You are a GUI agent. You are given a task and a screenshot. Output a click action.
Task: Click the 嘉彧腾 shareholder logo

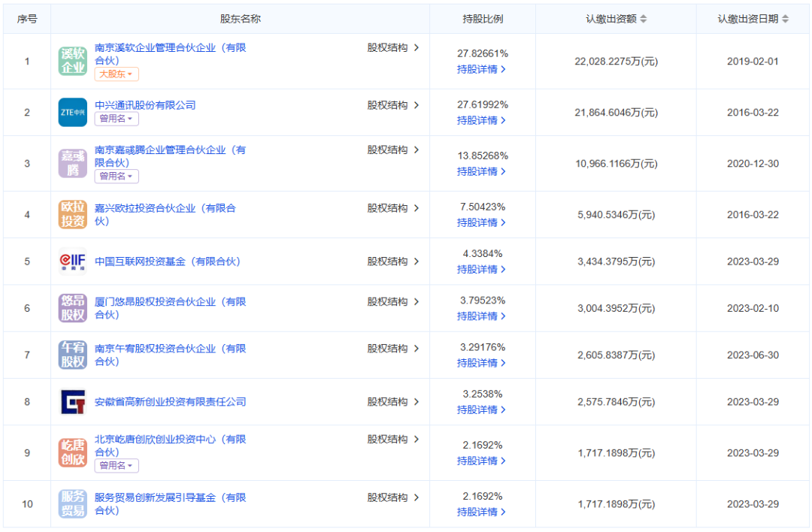tap(72, 164)
